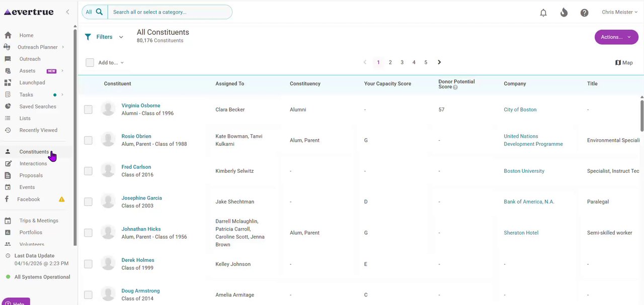Click the notifications bell icon

[543, 13]
